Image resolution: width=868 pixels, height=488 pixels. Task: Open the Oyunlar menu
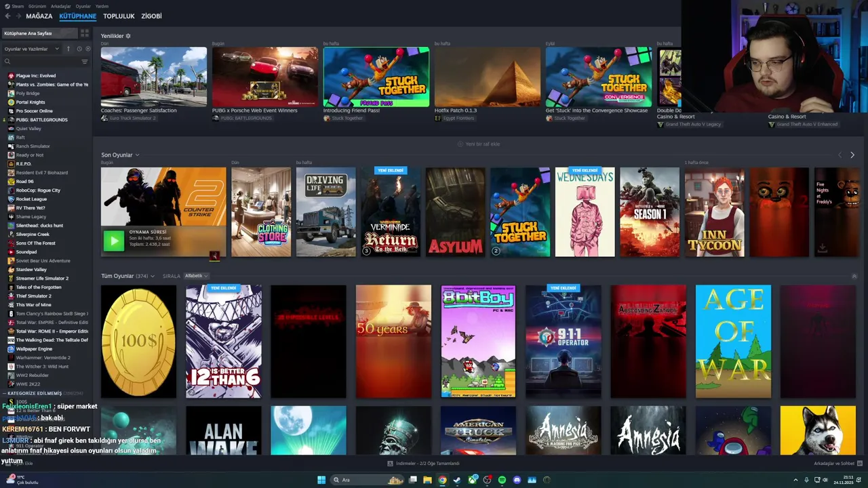click(83, 5)
